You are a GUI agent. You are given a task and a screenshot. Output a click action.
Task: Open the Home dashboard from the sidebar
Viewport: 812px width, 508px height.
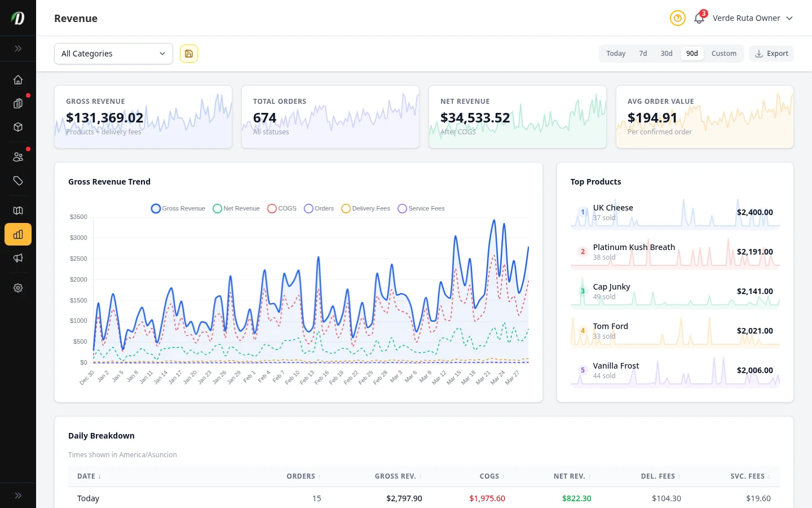pos(18,80)
